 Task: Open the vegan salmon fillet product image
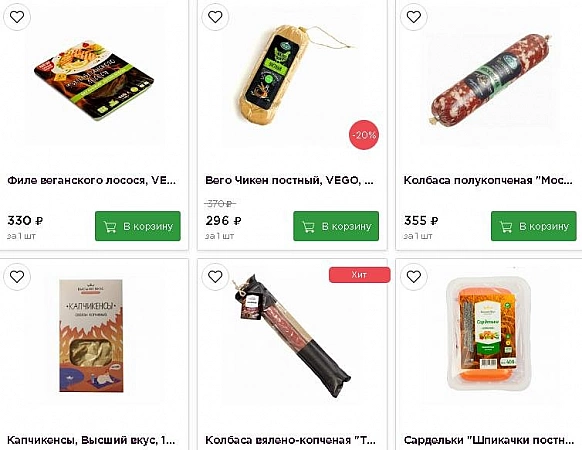[94, 81]
